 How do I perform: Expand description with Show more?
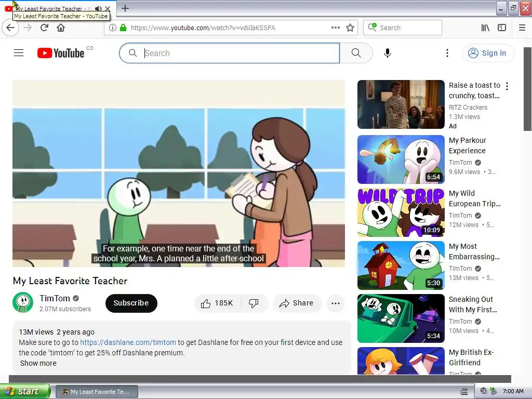point(38,363)
